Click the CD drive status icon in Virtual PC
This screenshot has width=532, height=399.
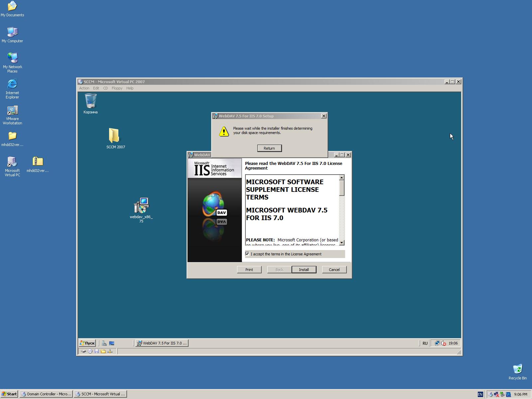90,351
